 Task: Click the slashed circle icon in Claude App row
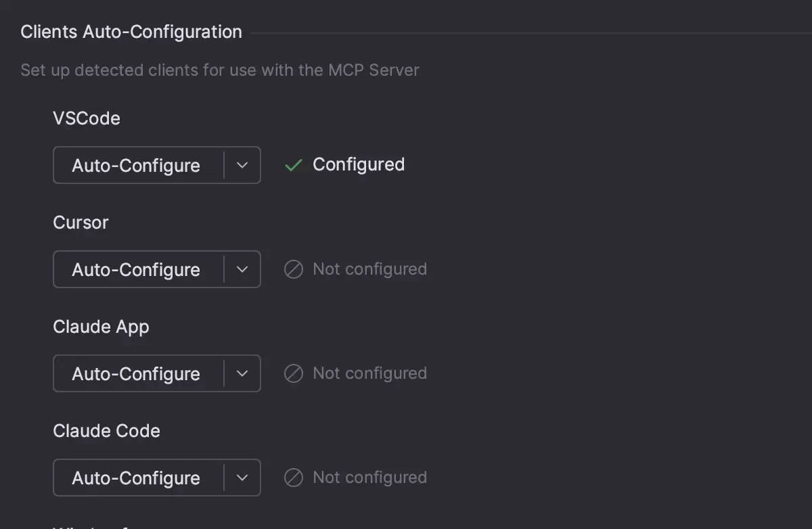pos(293,373)
